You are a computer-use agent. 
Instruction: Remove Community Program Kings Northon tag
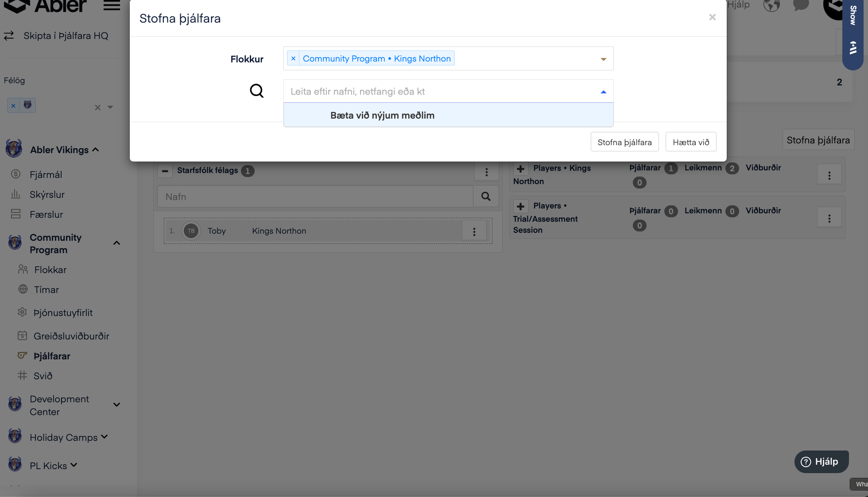tap(293, 58)
